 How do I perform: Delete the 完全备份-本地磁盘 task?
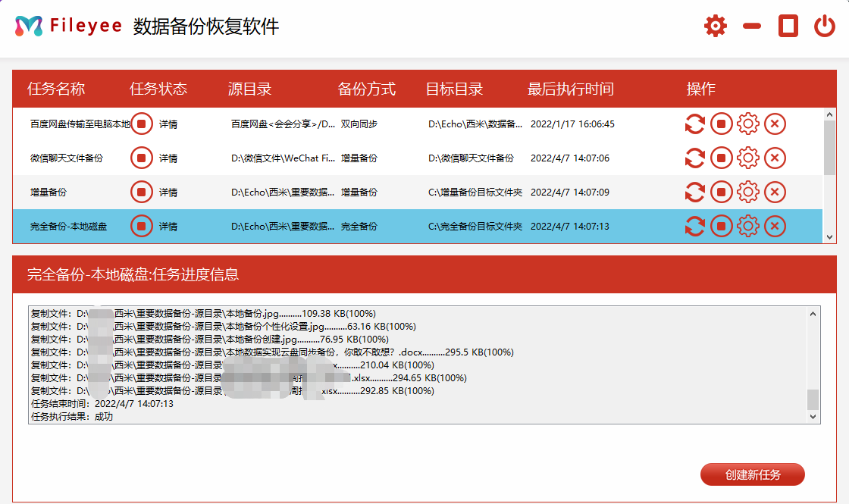[x=775, y=226]
